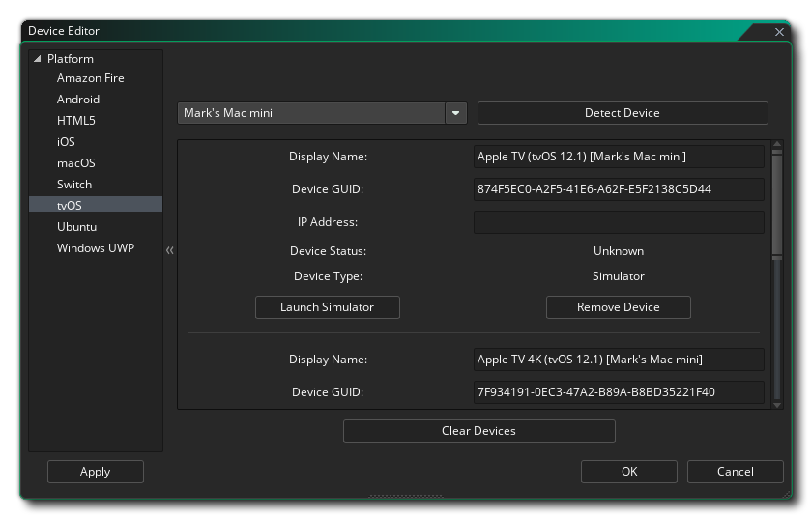The image size is (812, 519).
Task: Click the first Display Name field
Action: pos(618,157)
